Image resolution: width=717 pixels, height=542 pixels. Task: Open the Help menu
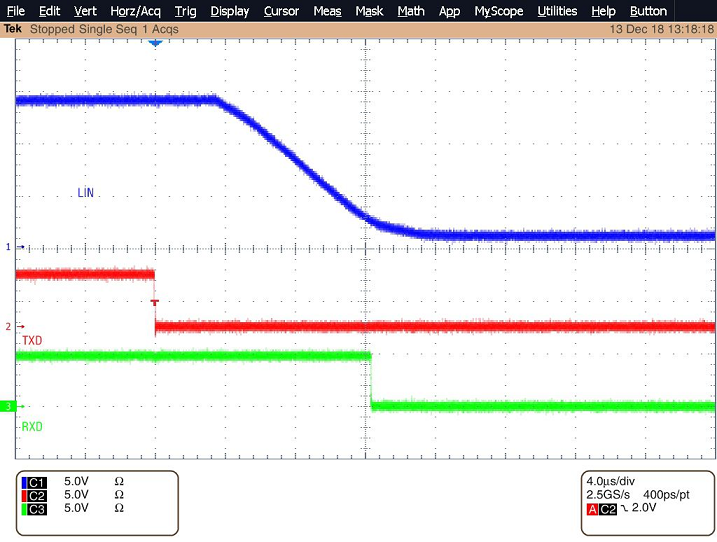[x=604, y=11]
